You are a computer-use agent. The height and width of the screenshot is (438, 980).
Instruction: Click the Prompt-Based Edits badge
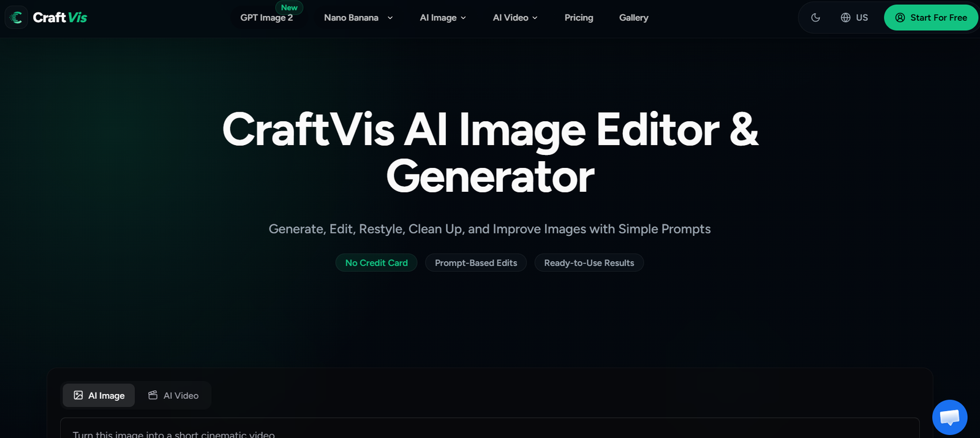pos(476,263)
